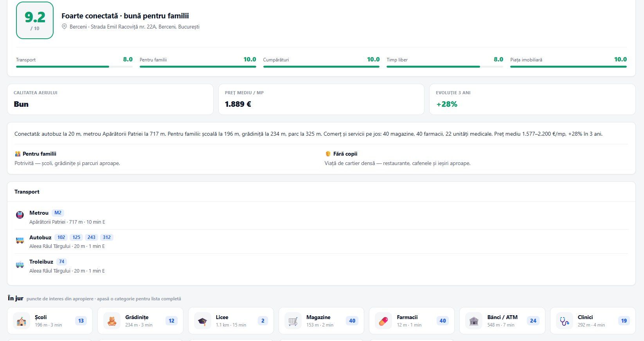The height and width of the screenshot is (341, 644).
Task: Click the Grădinițe count badge 12
Action: [x=171, y=321]
